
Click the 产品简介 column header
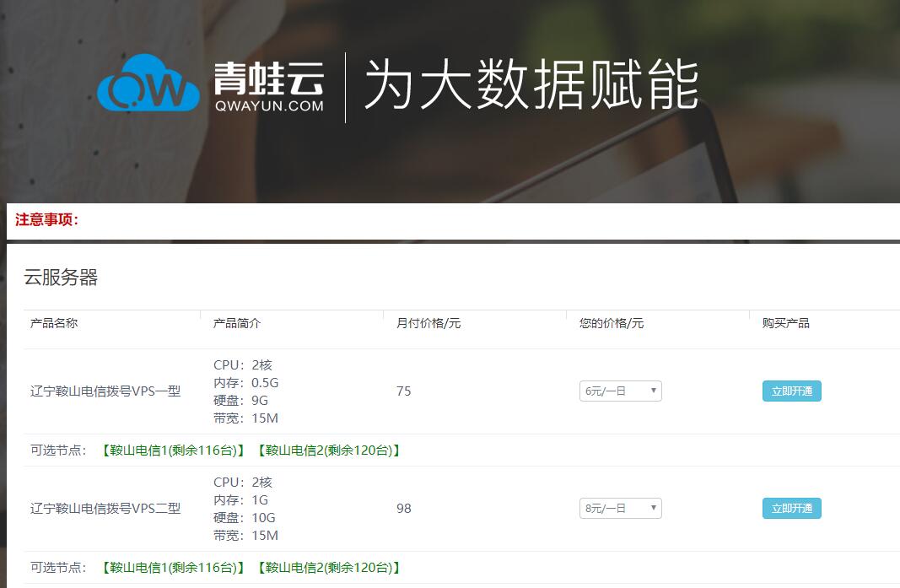click(235, 322)
